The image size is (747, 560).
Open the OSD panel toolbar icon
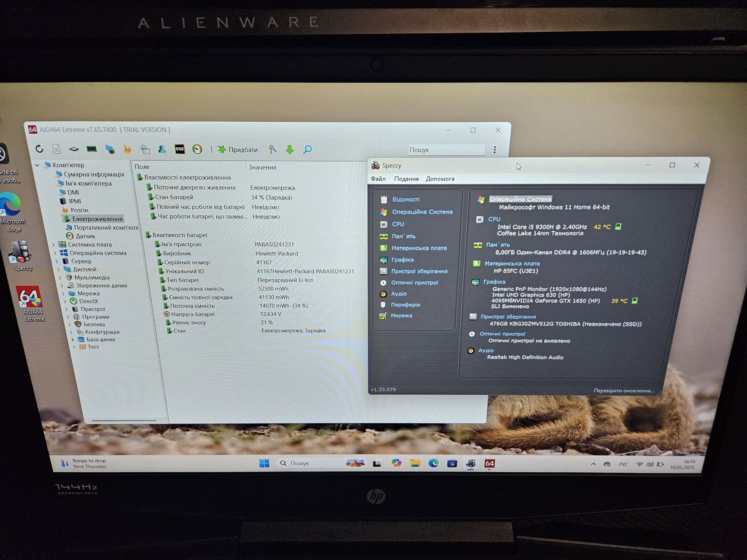point(180,149)
